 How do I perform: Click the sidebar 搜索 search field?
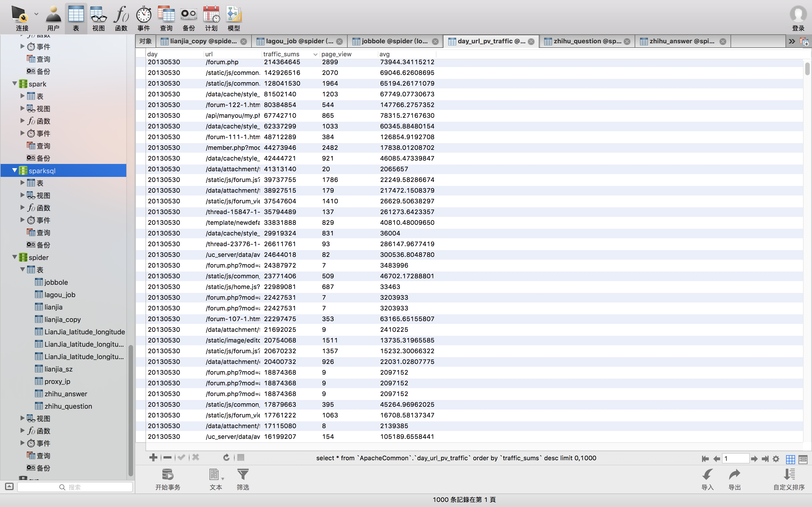75,487
